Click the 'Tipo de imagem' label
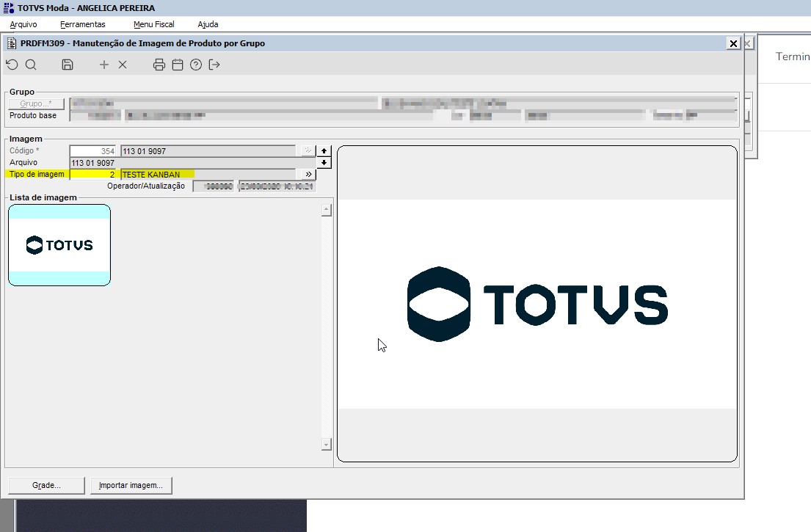This screenshot has height=532, width=811. click(37, 174)
